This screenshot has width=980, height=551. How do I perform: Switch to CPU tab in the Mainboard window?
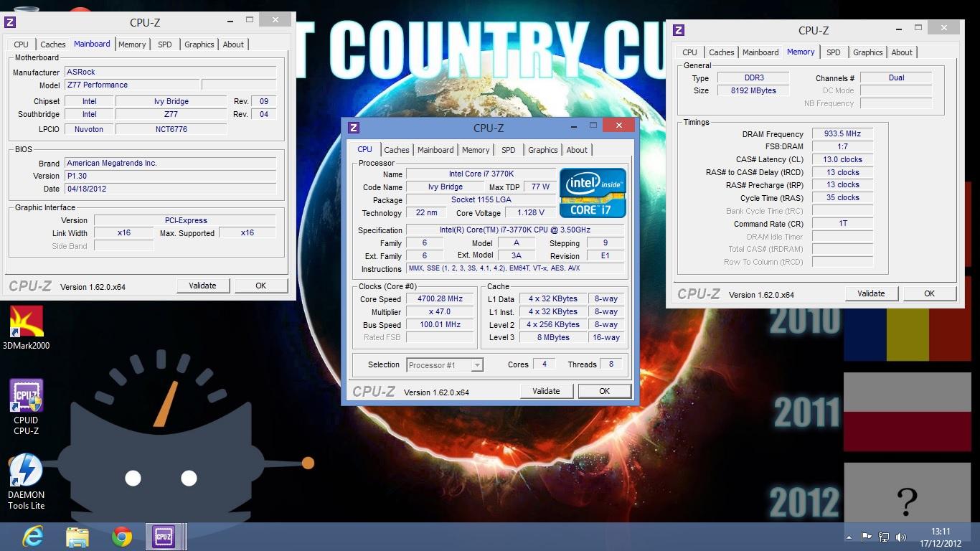point(22,44)
